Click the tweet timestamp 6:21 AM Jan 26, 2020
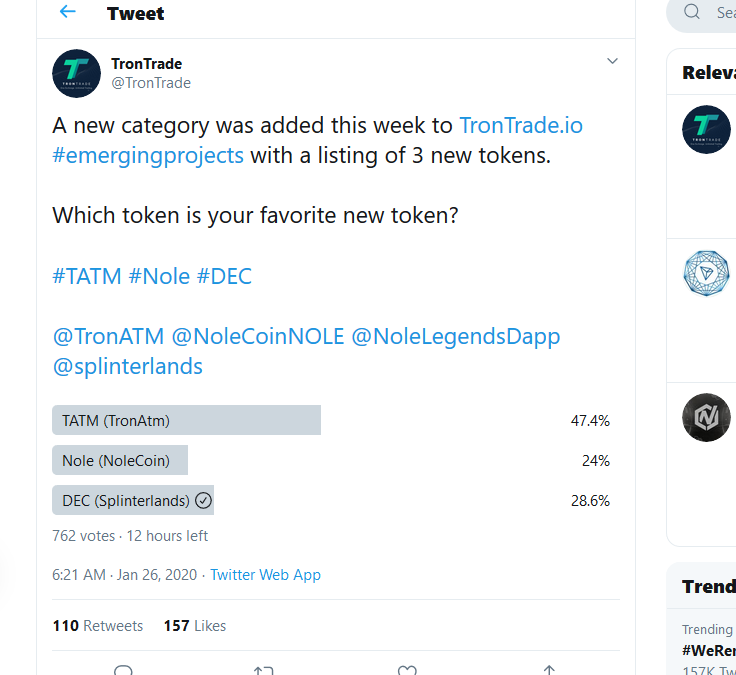The image size is (736, 675). (125, 575)
